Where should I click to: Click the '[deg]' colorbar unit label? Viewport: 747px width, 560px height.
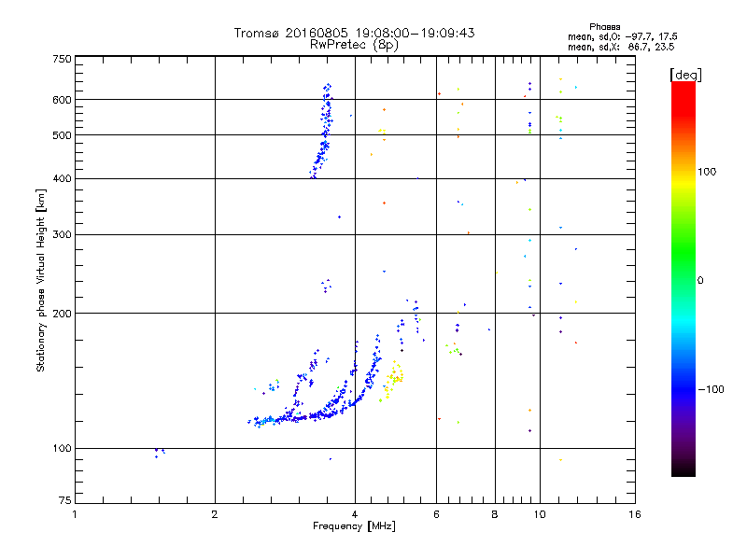click(685, 75)
